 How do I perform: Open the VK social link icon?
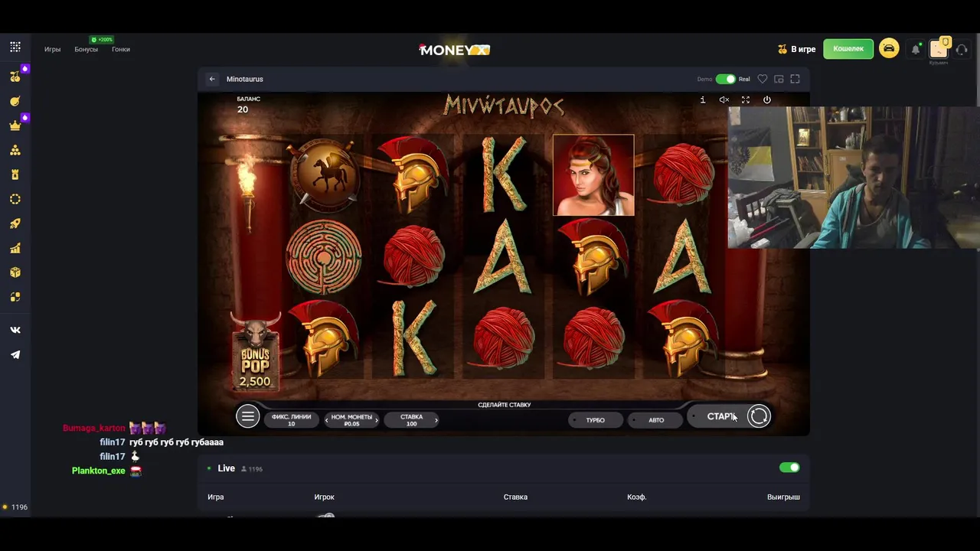point(15,330)
